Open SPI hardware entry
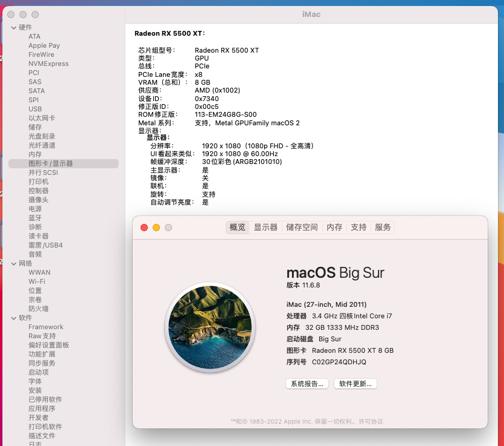 pyautogui.click(x=33, y=100)
